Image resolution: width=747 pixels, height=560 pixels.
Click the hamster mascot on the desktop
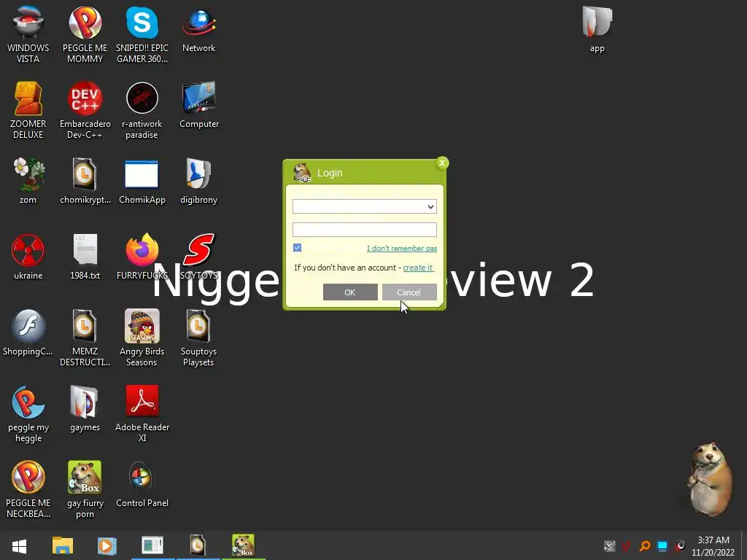tap(709, 478)
